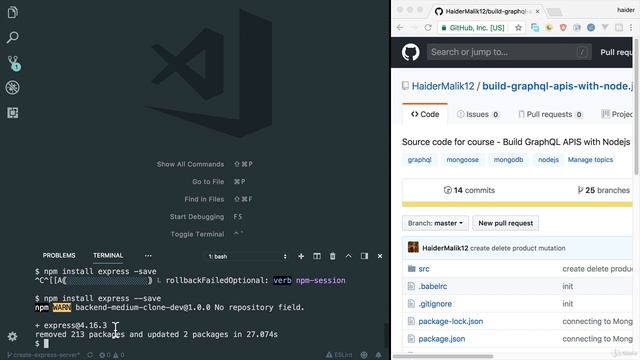Screen dimensions: 640x360
Task: Click the sync changes icon in status bar
Action: point(90,355)
